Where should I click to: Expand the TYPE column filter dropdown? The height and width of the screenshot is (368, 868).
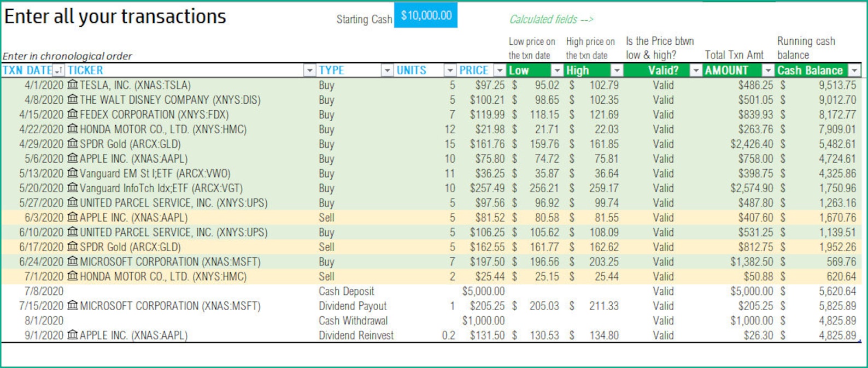pos(387,70)
